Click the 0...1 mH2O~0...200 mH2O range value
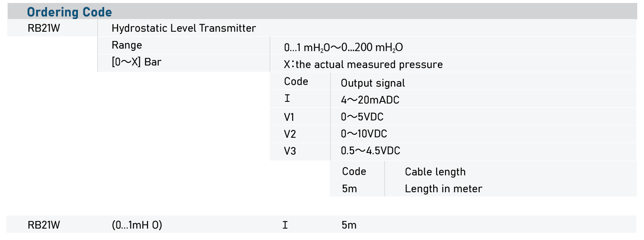 (x=343, y=48)
